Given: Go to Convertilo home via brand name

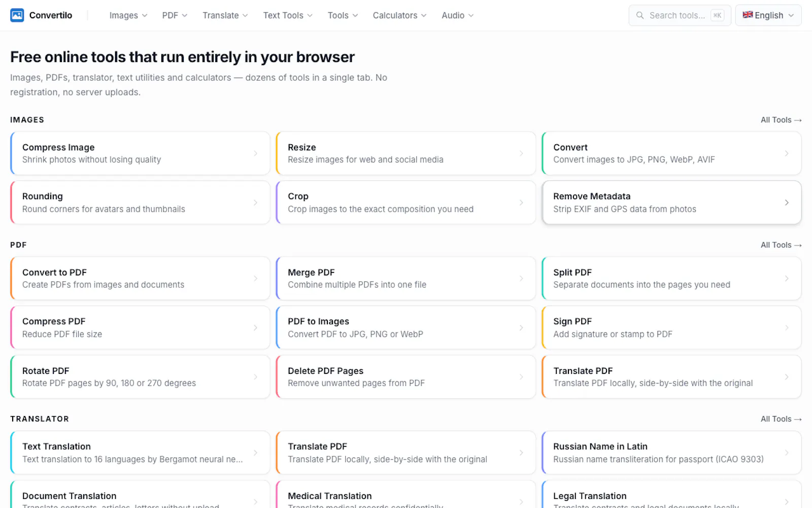Looking at the screenshot, I should [51, 15].
